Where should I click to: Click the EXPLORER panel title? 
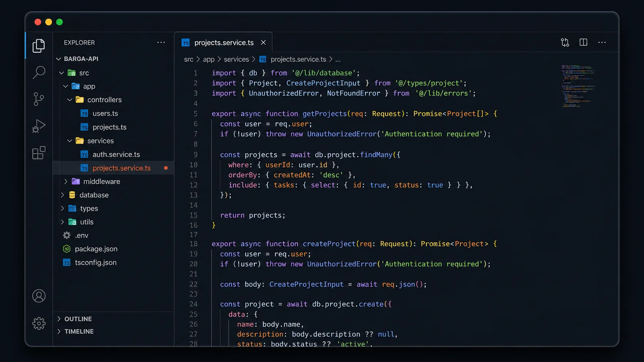[79, 43]
